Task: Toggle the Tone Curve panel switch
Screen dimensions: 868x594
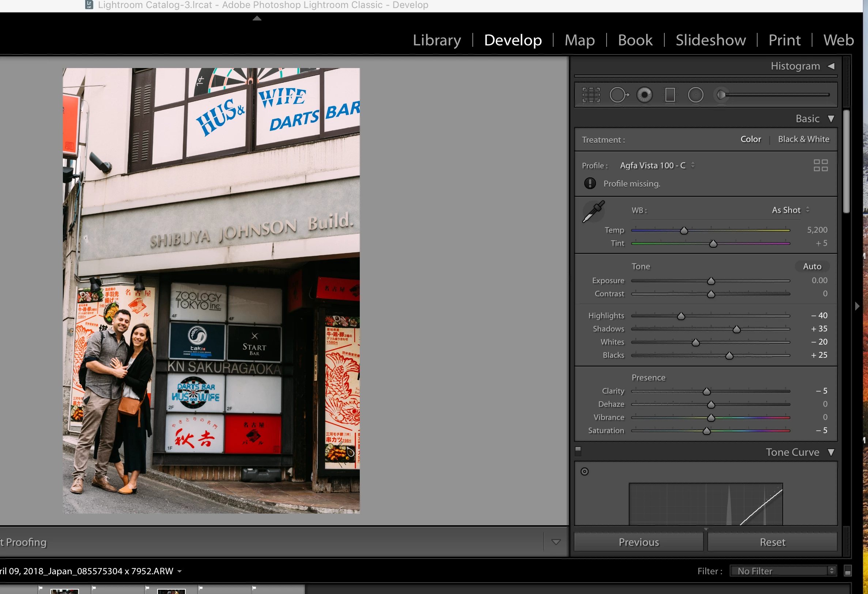Action: click(578, 451)
